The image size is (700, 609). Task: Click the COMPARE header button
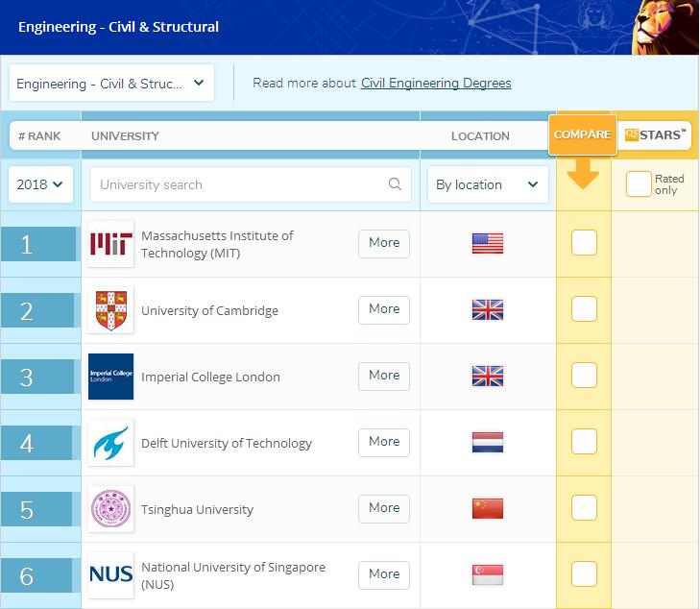click(583, 134)
